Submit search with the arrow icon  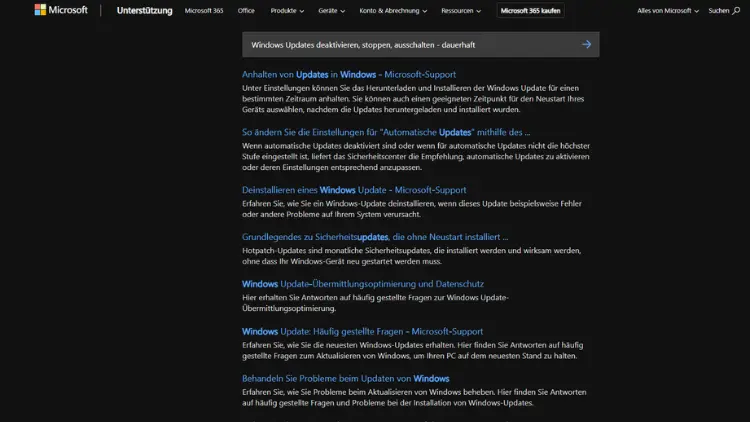click(x=586, y=44)
